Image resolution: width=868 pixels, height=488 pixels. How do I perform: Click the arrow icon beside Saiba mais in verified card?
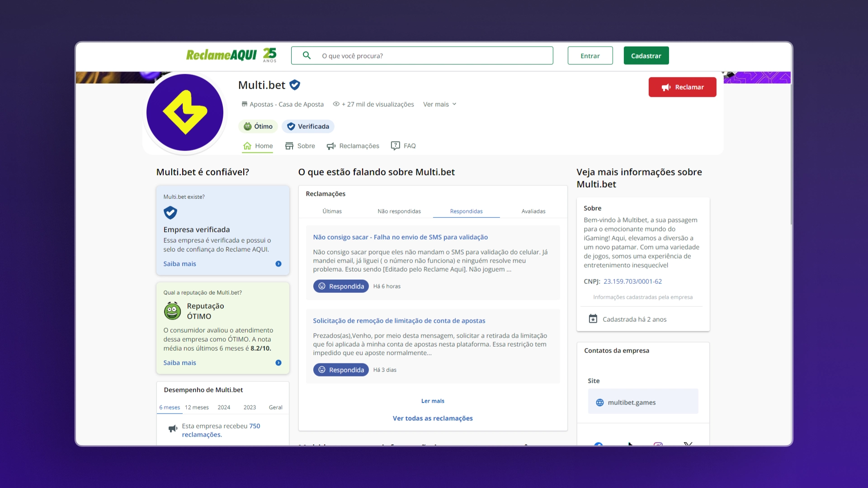tap(278, 264)
